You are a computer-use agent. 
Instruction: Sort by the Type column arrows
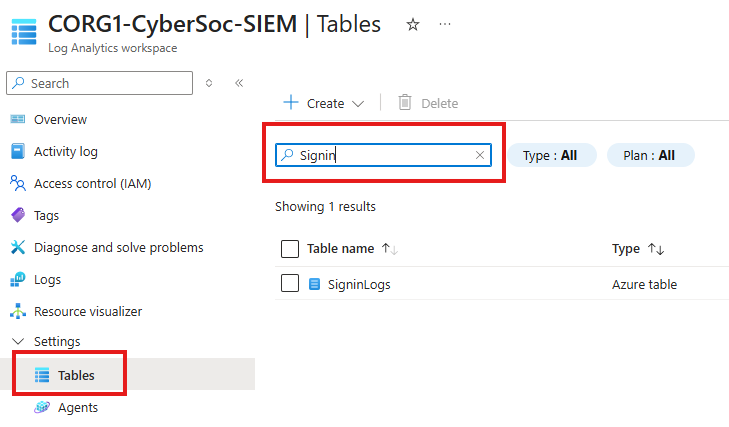[657, 249]
